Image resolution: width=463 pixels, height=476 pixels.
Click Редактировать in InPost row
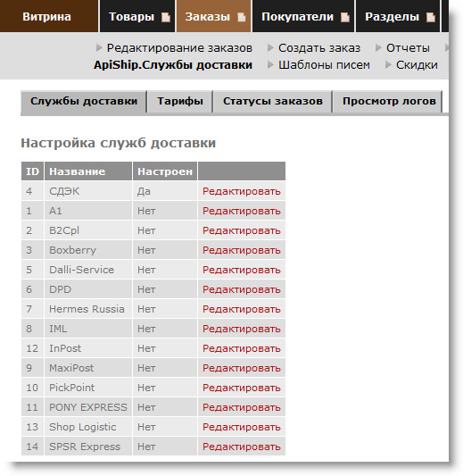point(242,348)
